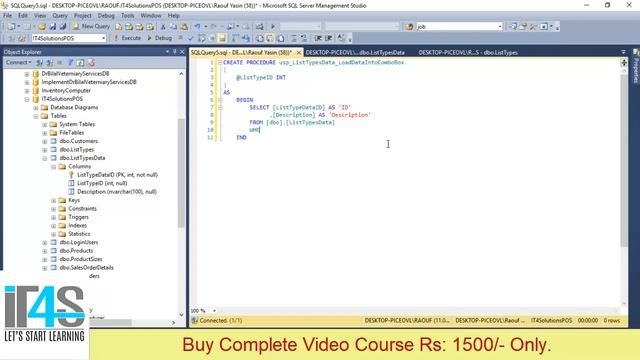Expand the DrBilalVeterinaryServicesDB node
Screen dimensions: 640x360
27,74
